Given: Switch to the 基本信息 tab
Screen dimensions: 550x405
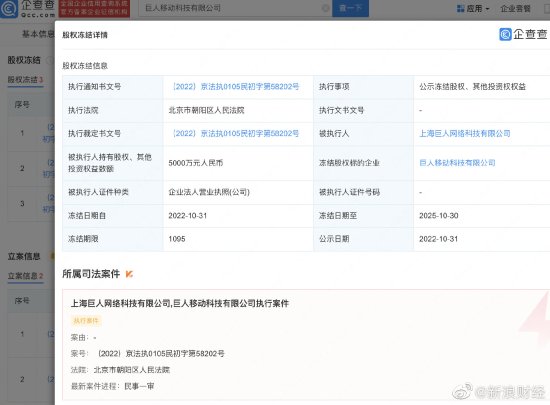Looking at the screenshot, I should click(x=38, y=34).
